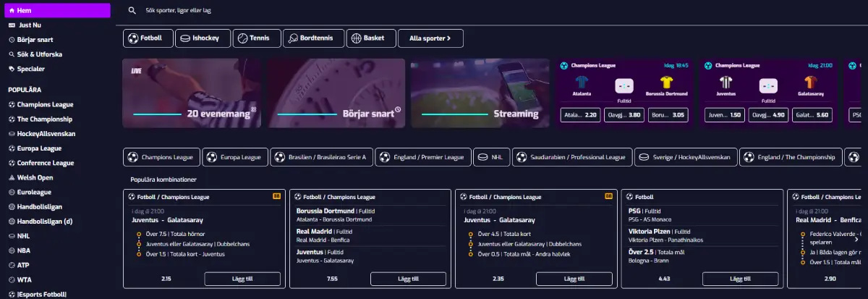Click the search magnifier icon

132,11
